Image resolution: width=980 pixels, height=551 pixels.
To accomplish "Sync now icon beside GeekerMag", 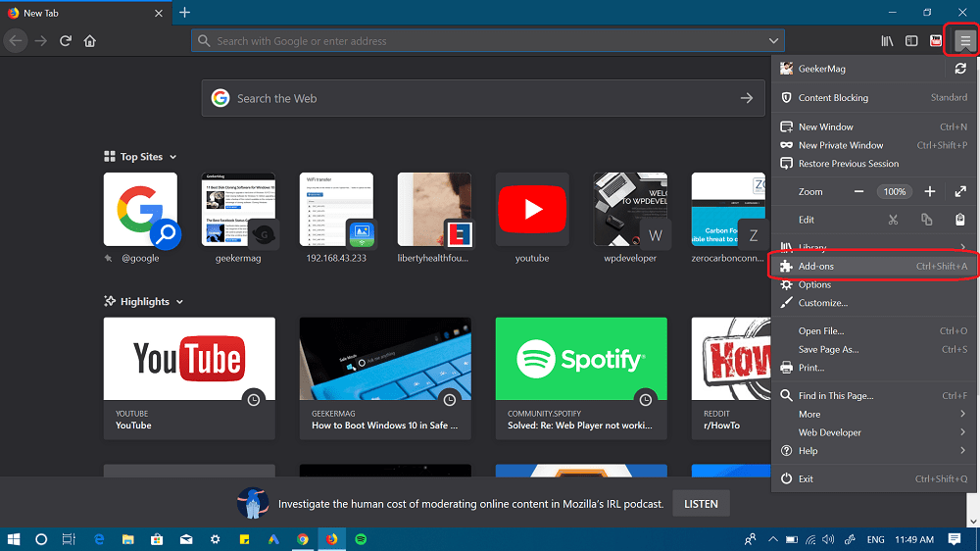I will pyautogui.click(x=960, y=69).
